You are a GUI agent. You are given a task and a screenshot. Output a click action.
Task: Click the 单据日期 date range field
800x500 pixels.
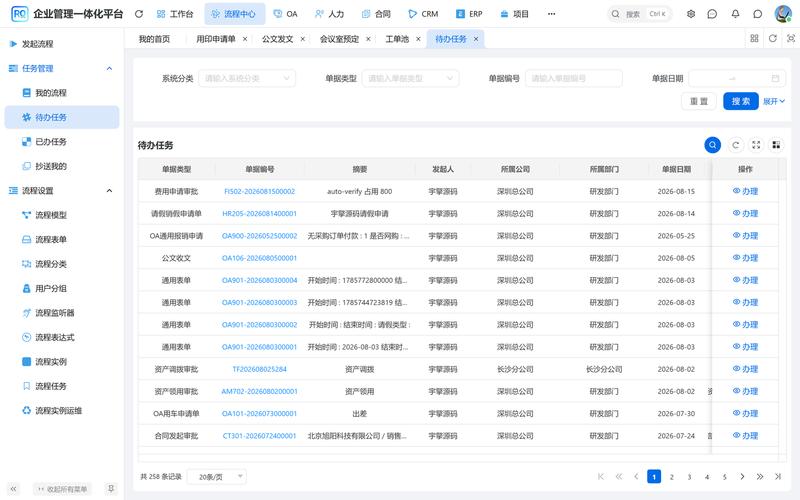737,79
